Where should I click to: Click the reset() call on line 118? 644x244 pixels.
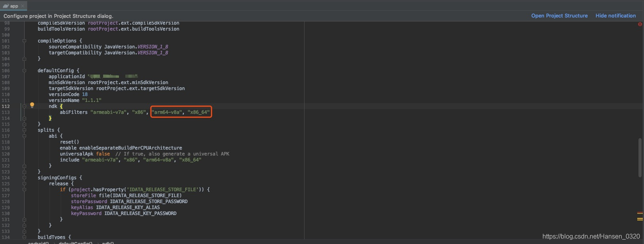69,142
